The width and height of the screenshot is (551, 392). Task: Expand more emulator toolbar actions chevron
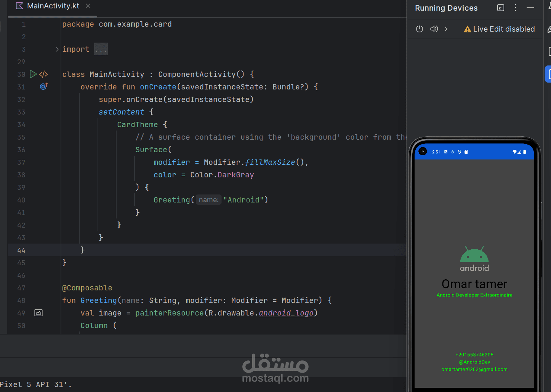point(446,29)
